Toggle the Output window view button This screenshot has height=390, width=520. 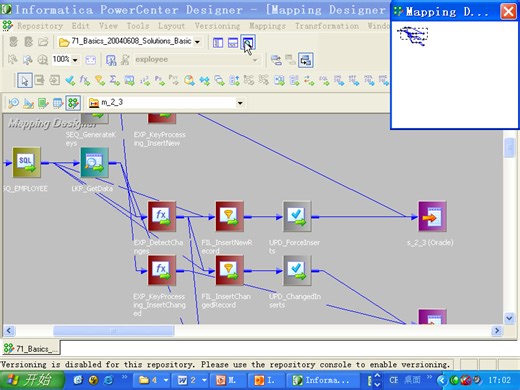(x=233, y=42)
